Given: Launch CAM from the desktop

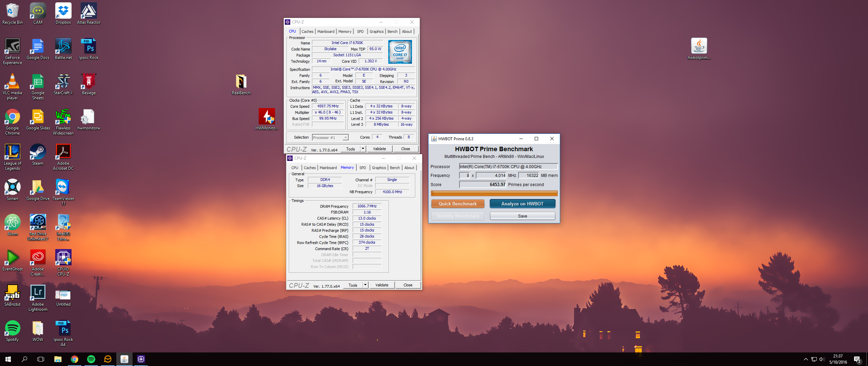Looking at the screenshot, I should [38, 14].
